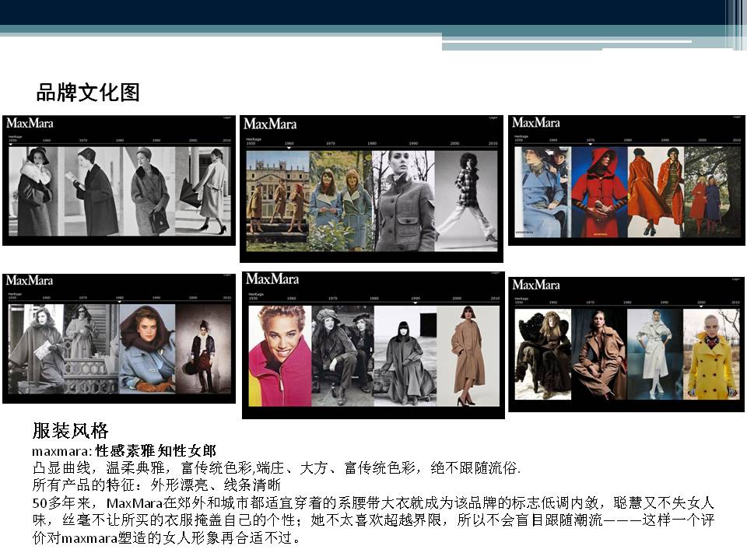Open the gray tweed jacket model photo

[404, 201]
